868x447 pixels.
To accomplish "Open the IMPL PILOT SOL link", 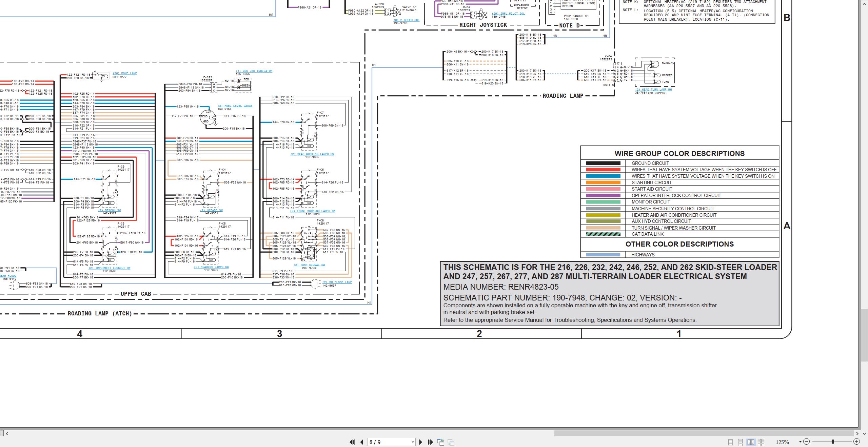I will pos(508,14).
